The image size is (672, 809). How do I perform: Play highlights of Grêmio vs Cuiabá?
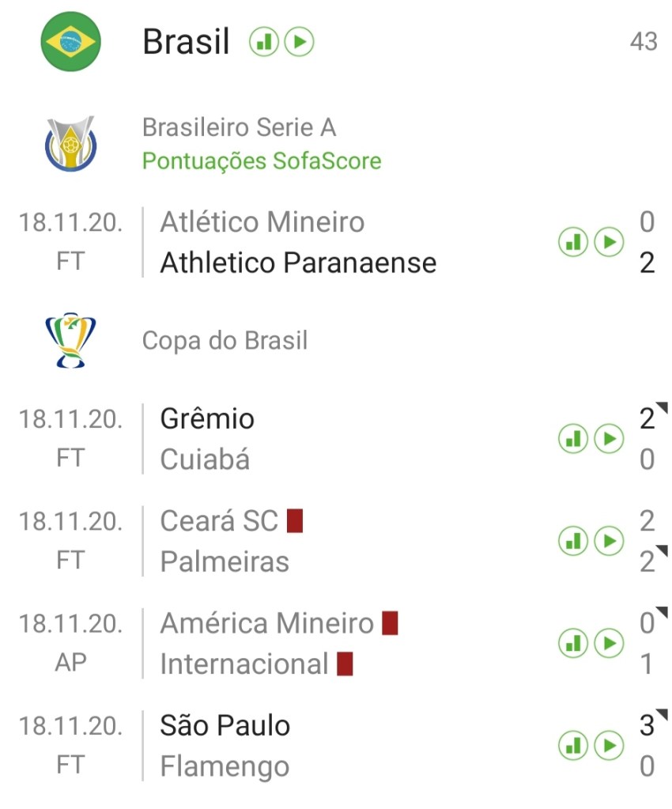609,439
